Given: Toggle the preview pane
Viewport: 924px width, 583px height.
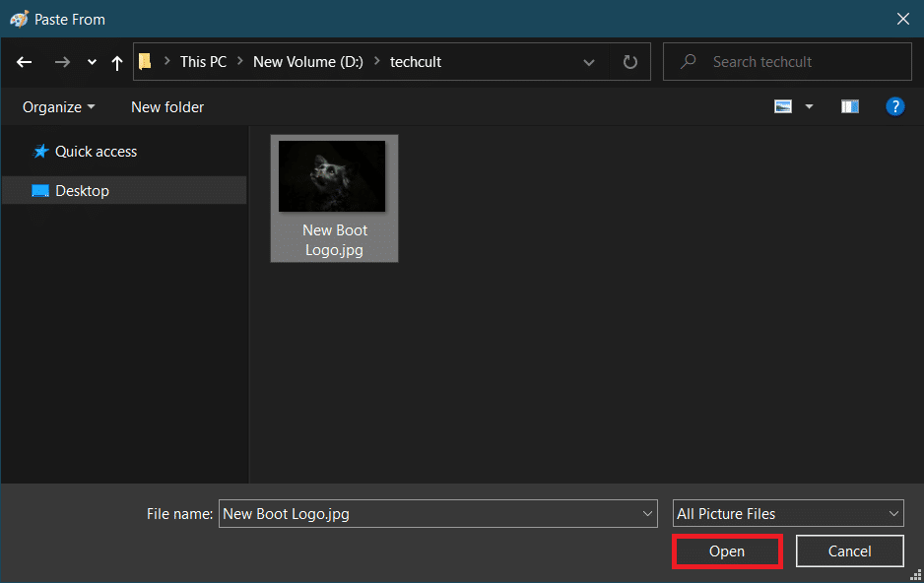Looking at the screenshot, I should pyautogui.click(x=850, y=106).
